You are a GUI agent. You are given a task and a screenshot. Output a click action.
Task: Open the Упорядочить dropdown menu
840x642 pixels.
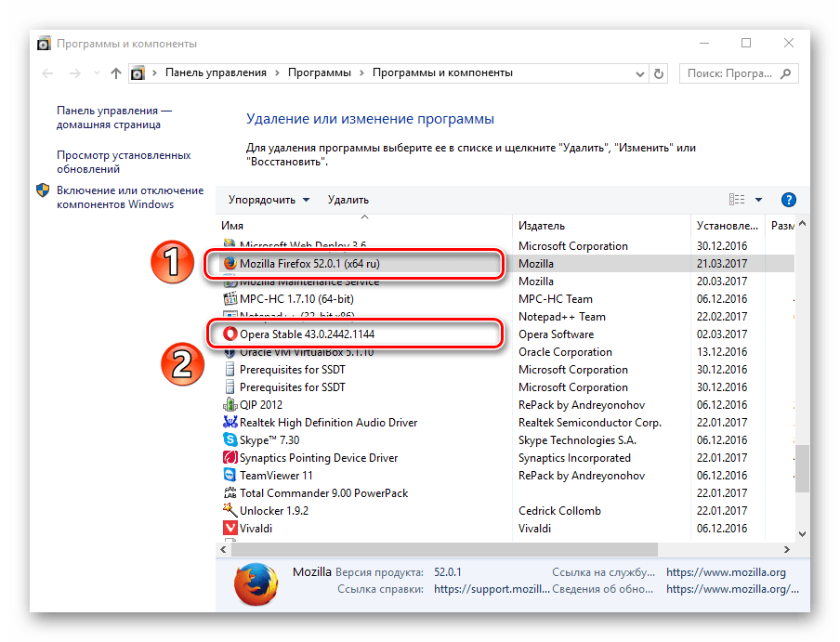[x=262, y=200]
